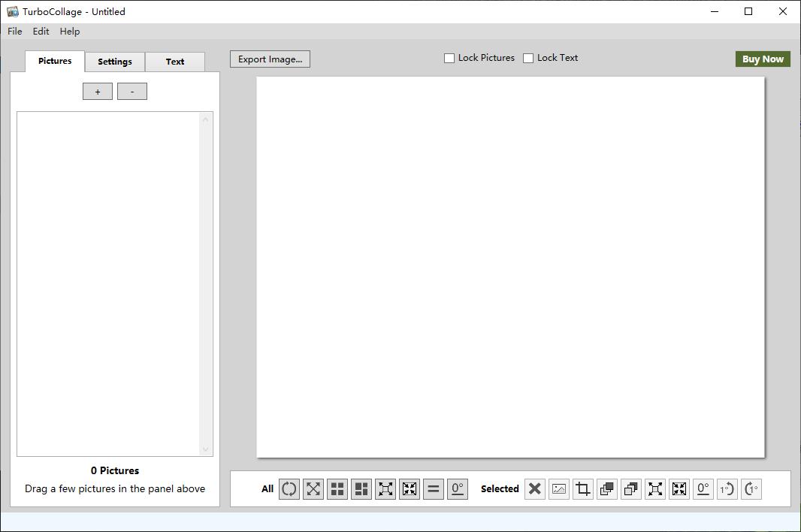The image size is (801, 532).
Task: Remove pictures with the - button
Action: click(x=132, y=92)
